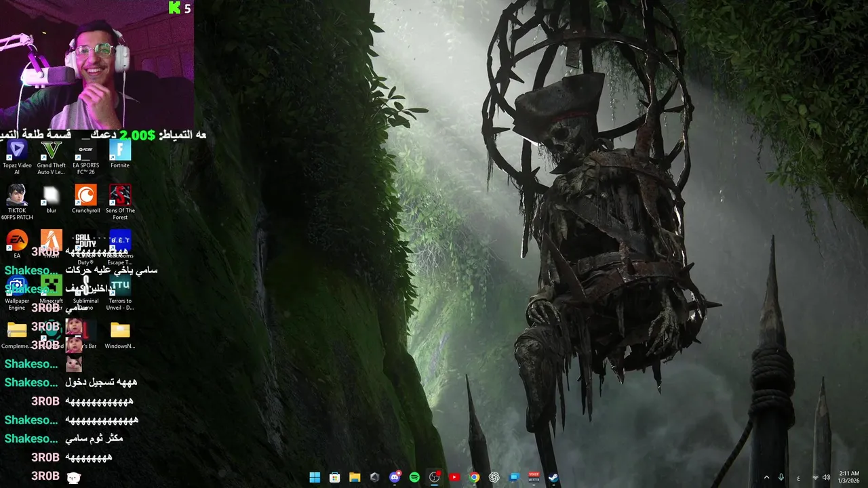Select the Wallpaper Engine desktop icon
868x488 pixels.
click(17, 293)
